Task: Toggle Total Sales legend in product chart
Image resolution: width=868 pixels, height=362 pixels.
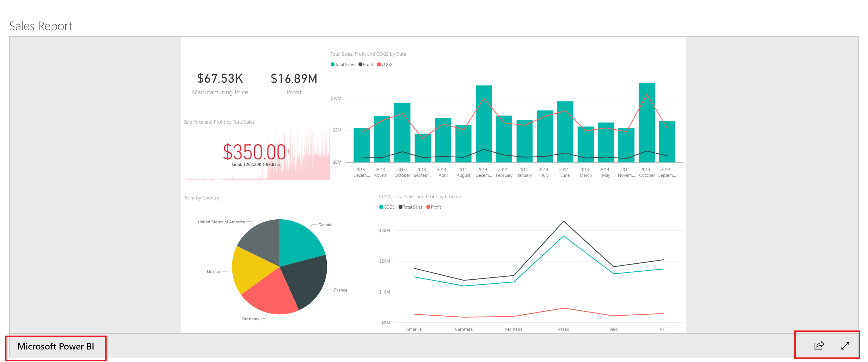Action: pos(411,207)
